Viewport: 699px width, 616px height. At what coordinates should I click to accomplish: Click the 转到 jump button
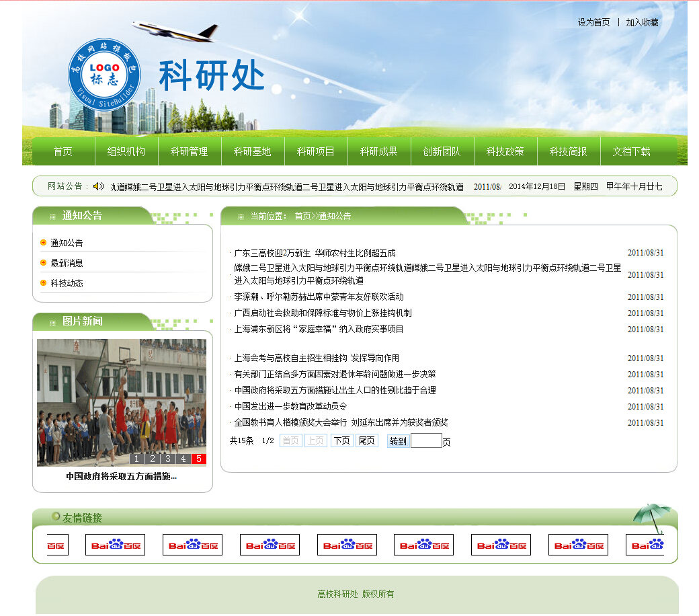[x=398, y=441]
